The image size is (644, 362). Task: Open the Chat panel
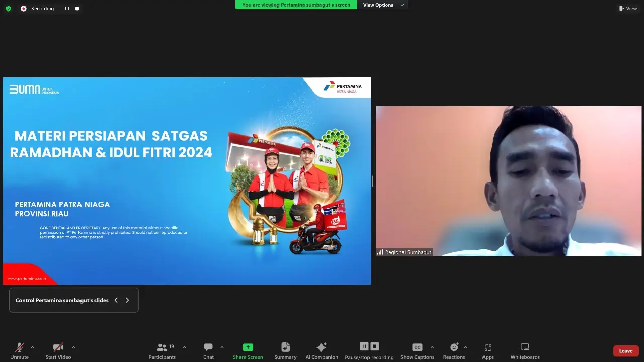pos(208,351)
